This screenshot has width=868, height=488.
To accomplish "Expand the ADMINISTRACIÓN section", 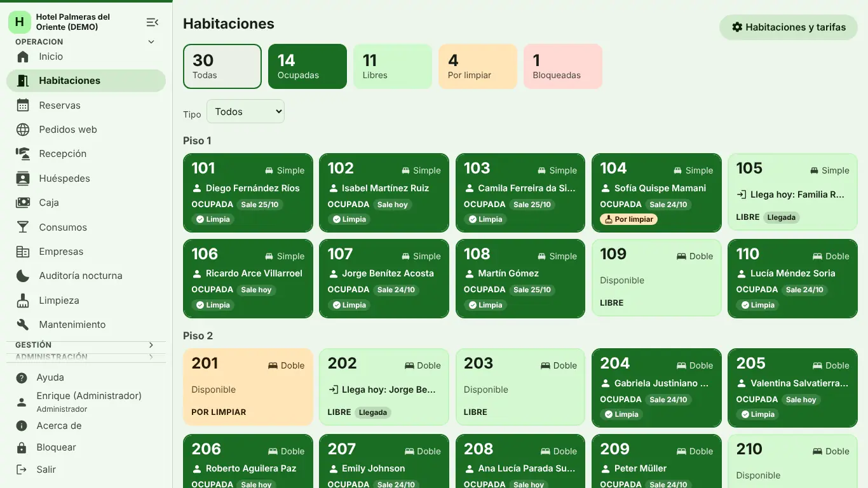I will tap(86, 357).
